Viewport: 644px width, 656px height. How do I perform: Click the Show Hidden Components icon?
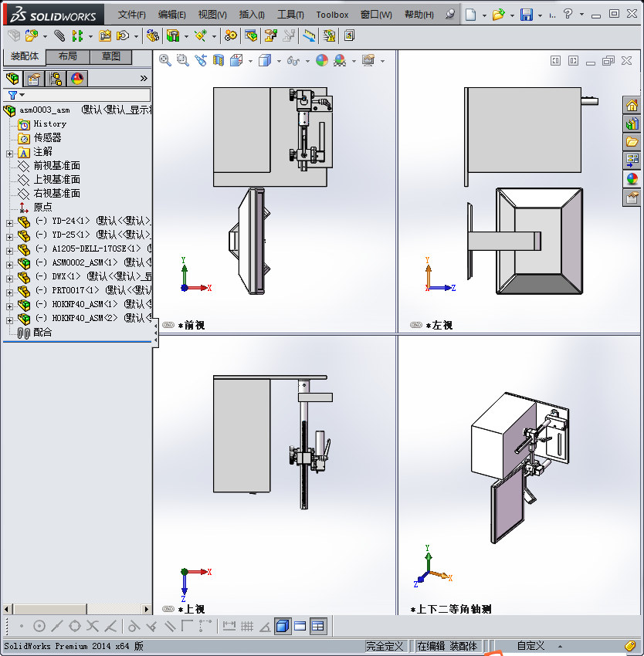pos(152,36)
